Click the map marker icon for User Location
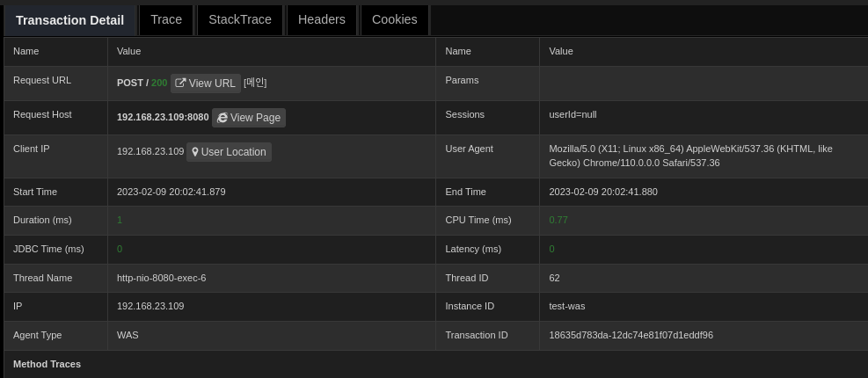 coord(195,152)
